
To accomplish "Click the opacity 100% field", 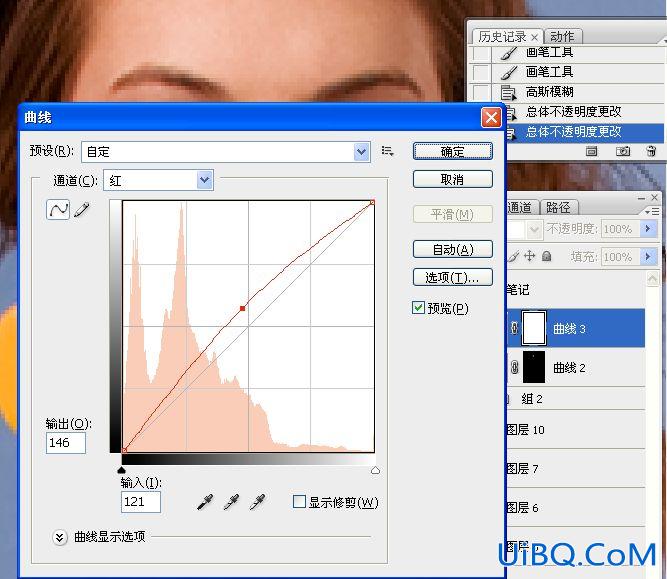I will click(x=620, y=229).
